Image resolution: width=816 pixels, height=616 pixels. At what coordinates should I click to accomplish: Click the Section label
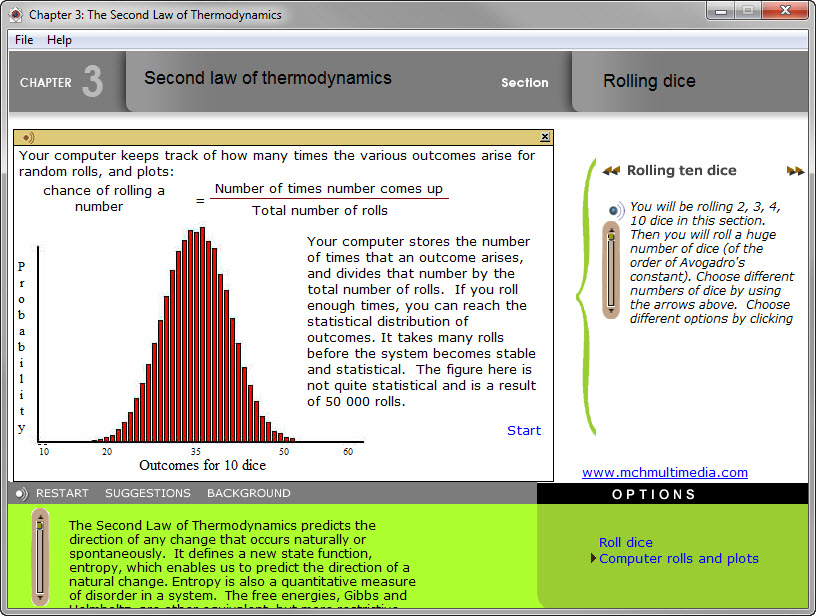pos(525,83)
